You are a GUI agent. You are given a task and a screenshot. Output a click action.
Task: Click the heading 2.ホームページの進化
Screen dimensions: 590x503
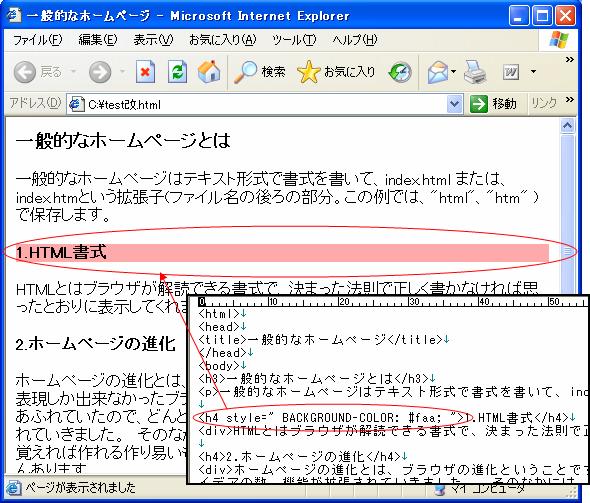[x=96, y=344]
